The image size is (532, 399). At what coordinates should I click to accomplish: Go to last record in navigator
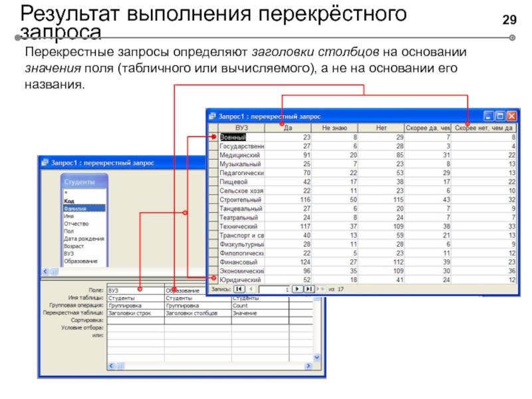click(309, 289)
